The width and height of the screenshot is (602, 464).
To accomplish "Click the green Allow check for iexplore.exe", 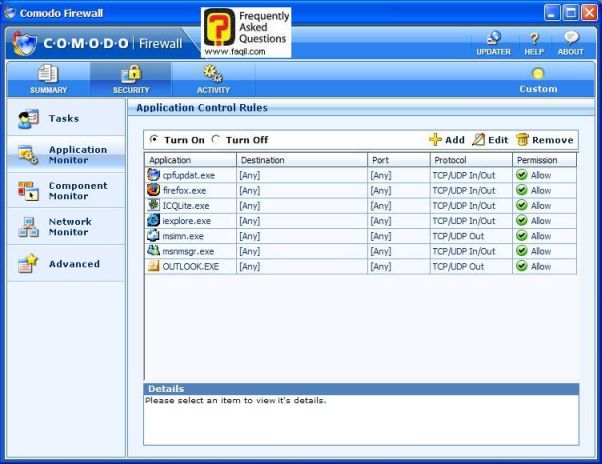I will pyautogui.click(x=521, y=221).
